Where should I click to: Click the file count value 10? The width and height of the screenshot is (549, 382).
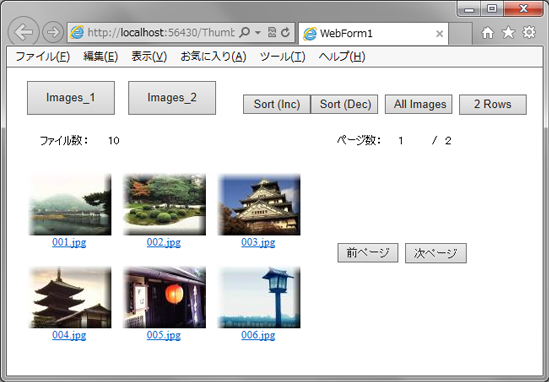click(x=114, y=141)
